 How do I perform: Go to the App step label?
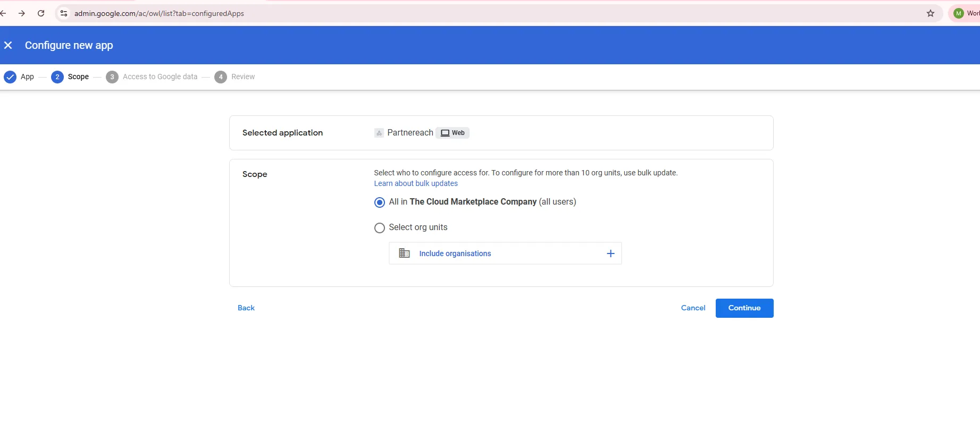[27, 77]
